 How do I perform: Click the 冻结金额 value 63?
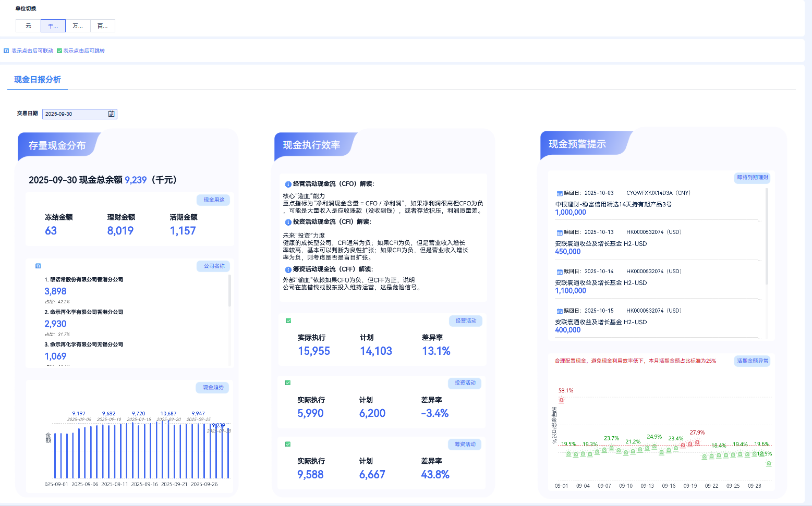pyautogui.click(x=51, y=231)
